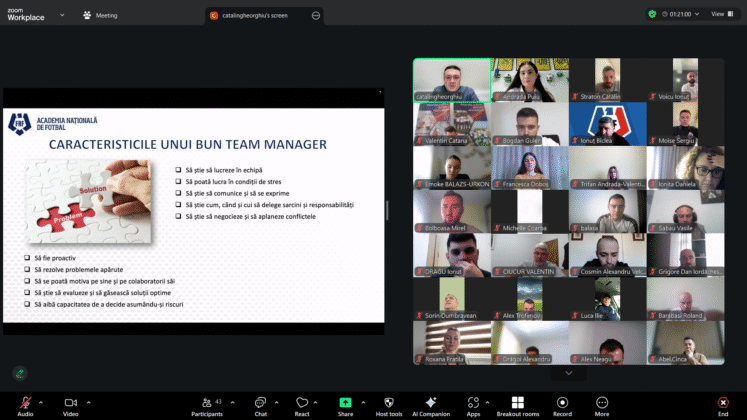Select the Meeting tab in top bar
747x420 pixels.
point(100,15)
